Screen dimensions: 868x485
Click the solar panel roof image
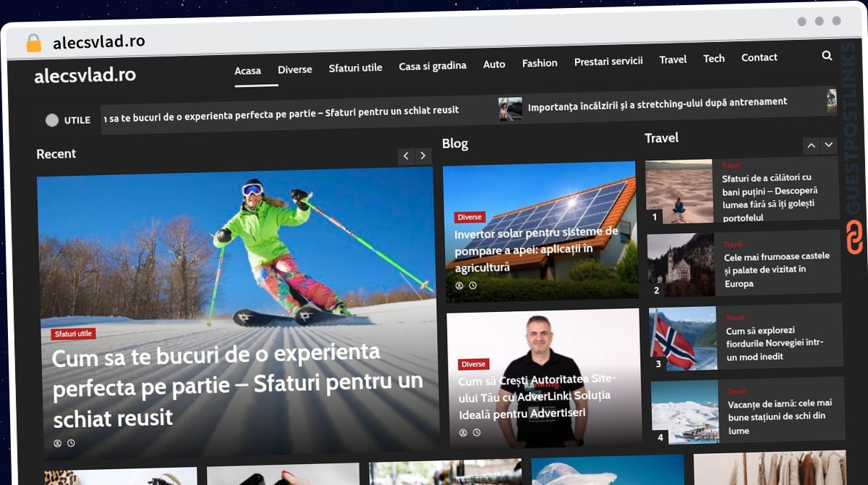coord(541,231)
